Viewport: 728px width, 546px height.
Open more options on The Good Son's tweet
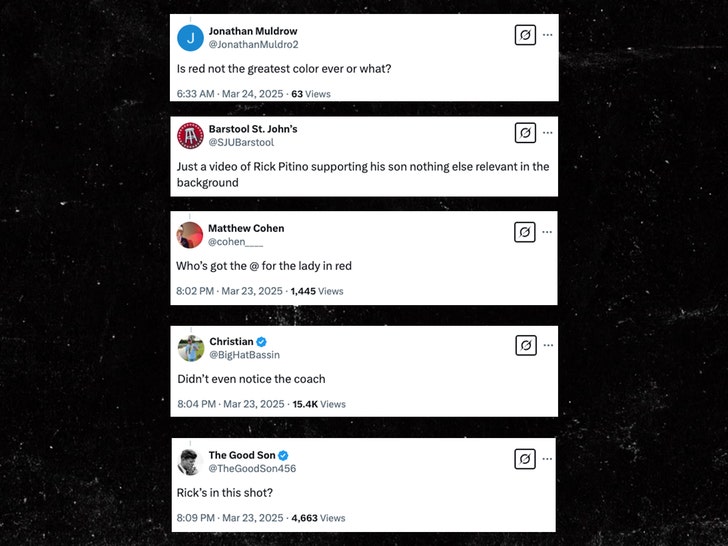pyautogui.click(x=547, y=459)
